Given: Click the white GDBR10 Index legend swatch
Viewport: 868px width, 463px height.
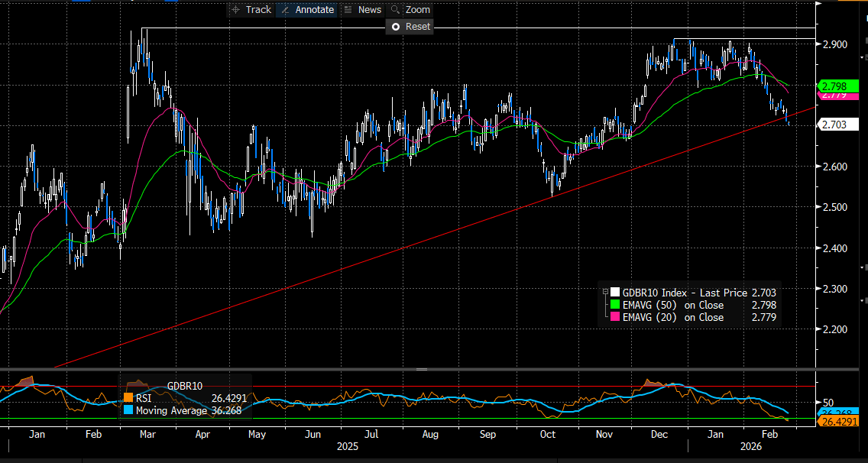Looking at the screenshot, I should [x=615, y=293].
